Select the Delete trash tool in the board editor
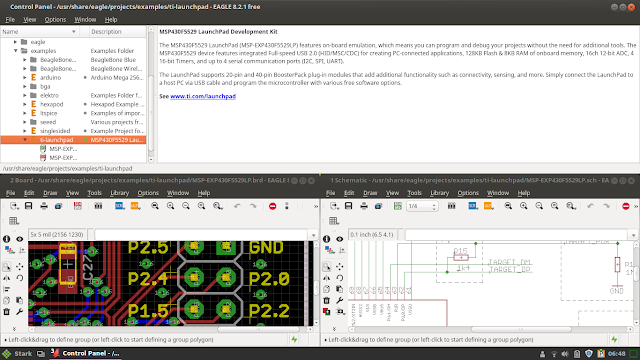Image resolution: width=640 pixels, height=360 pixels. 7,312
